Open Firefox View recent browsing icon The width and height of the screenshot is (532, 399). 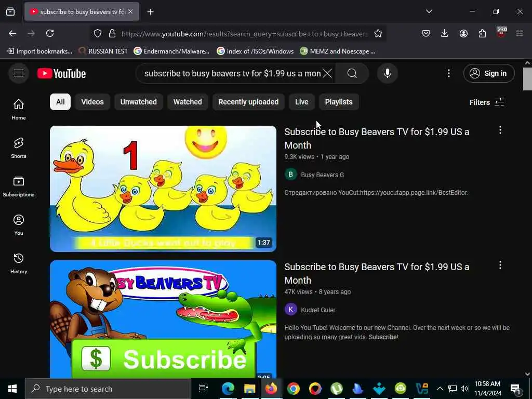[10, 11]
